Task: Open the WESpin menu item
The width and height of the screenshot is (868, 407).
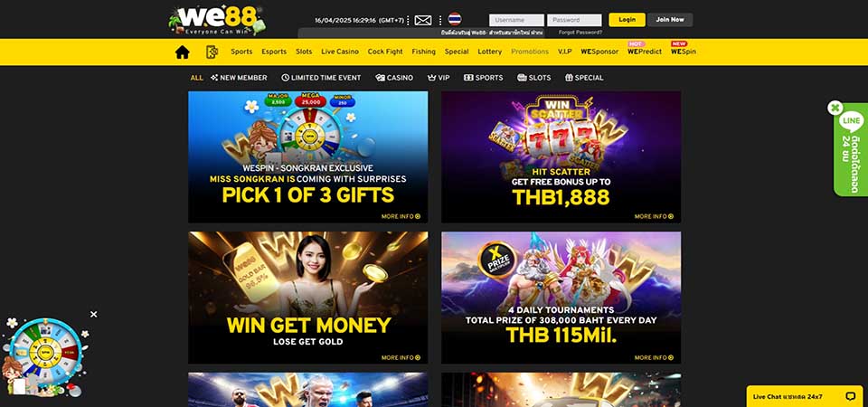Action: point(684,52)
